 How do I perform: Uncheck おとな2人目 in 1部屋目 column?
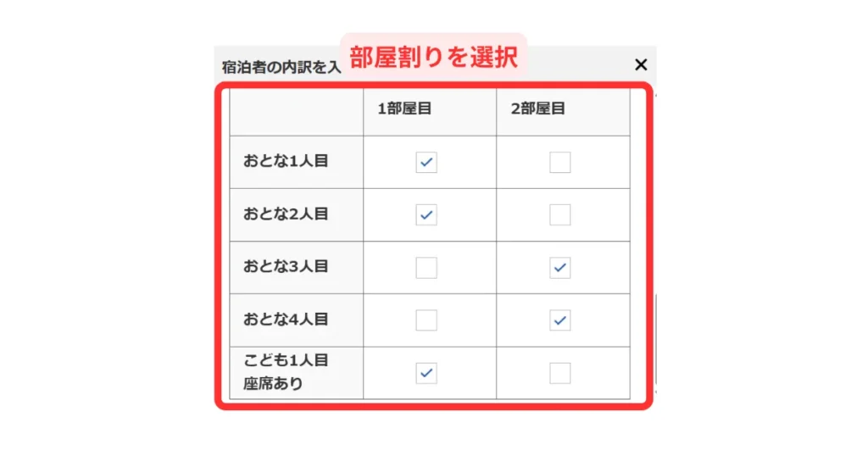(x=426, y=215)
